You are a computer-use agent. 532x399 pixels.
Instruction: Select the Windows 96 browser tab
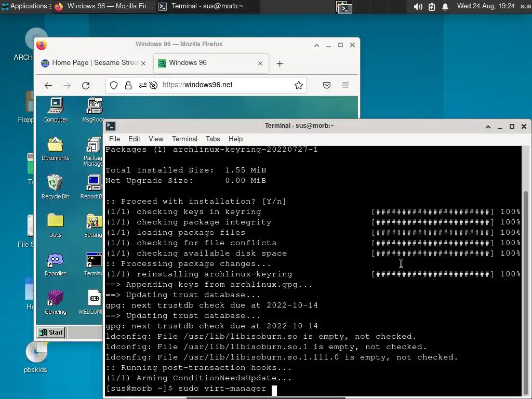[211, 63]
